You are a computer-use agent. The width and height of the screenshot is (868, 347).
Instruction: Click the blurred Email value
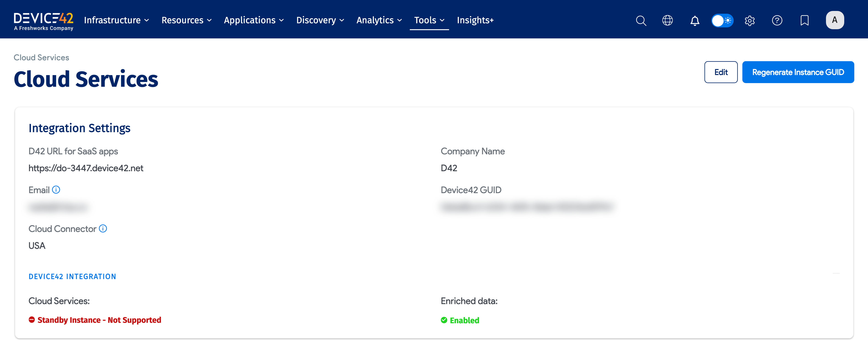pyautogui.click(x=58, y=207)
